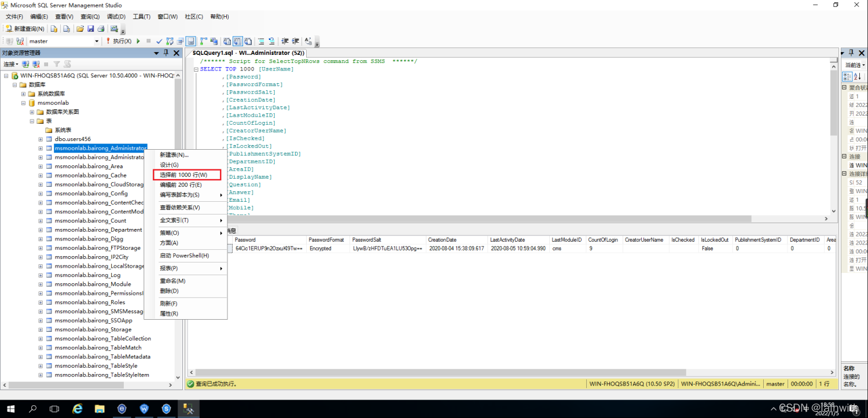Image resolution: width=868 pixels, height=418 pixels.
Task: Click the Specify Template Parameter Values icon
Action: tap(308, 41)
